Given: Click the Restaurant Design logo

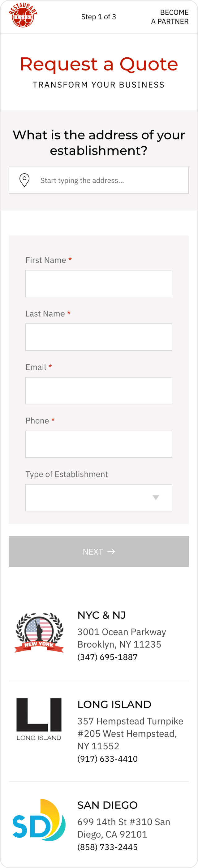Looking at the screenshot, I should pyautogui.click(x=23, y=16).
